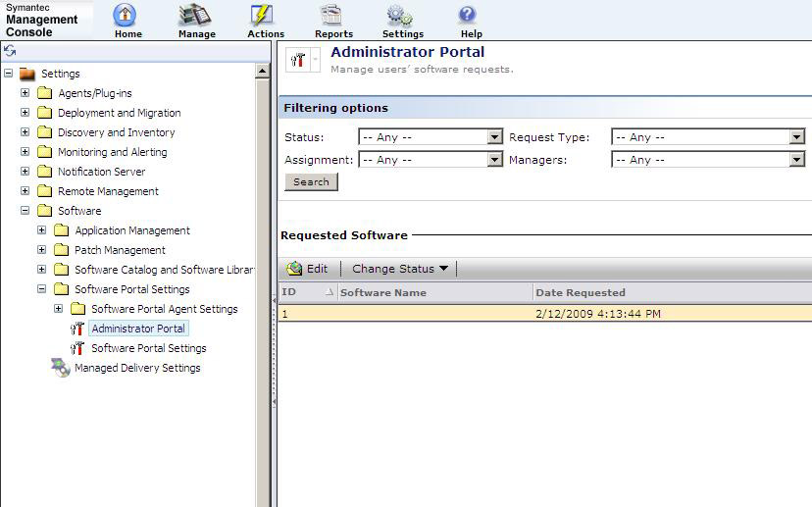This screenshot has height=507, width=812.
Task: Select Administrator Portal in the tree
Action: pyautogui.click(x=138, y=329)
